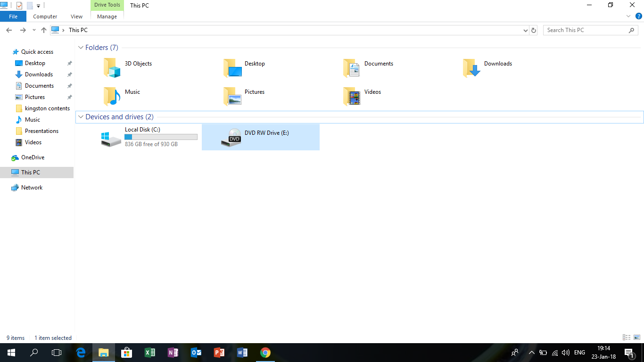The height and width of the screenshot is (362, 644).
Task: Click the Search This PC field
Action: pyautogui.click(x=586, y=30)
